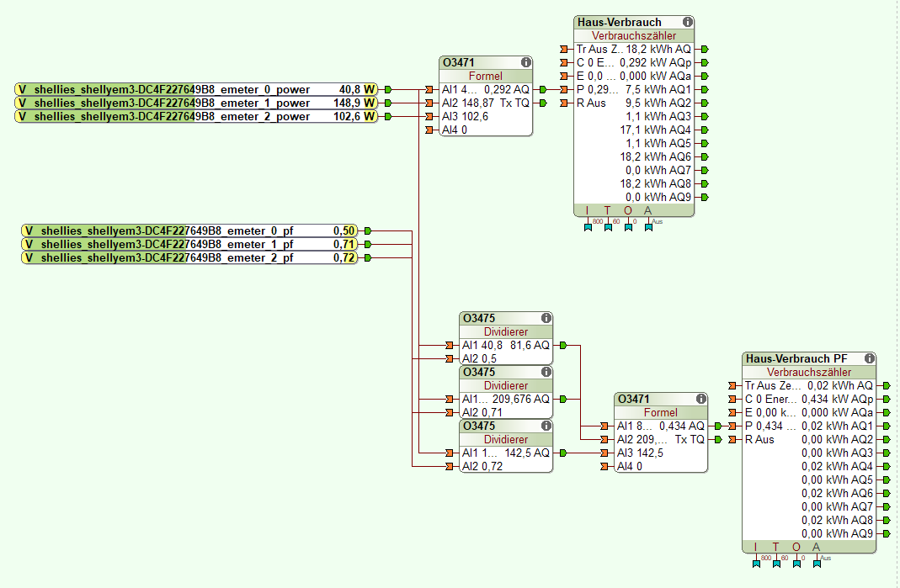900x588 pixels.
Task: Select the A parameter pin of Haus-Verbrauch PF
Action: click(816, 564)
